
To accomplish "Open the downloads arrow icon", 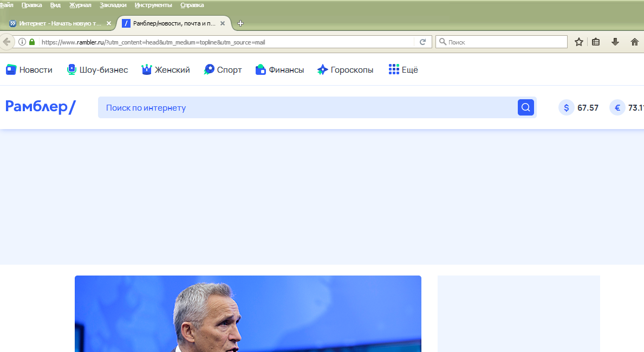I will pos(615,42).
